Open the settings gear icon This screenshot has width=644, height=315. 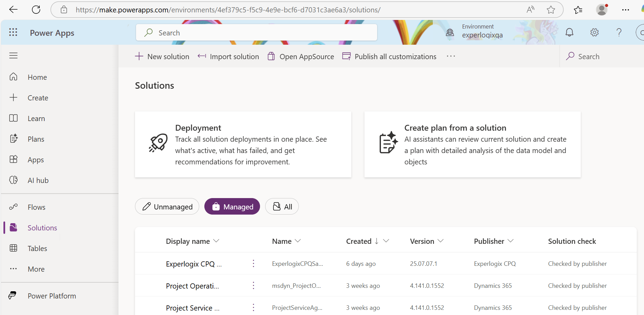595,32
